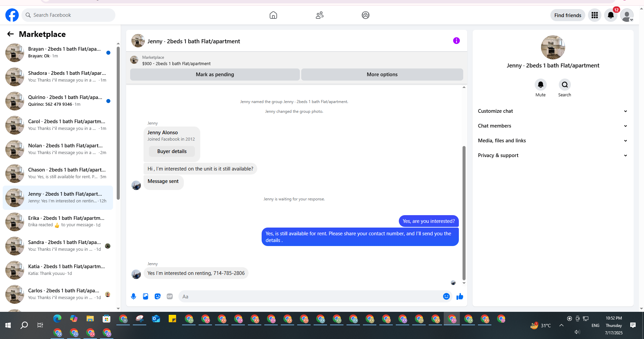The height and width of the screenshot is (339, 644).
Task: Open the Home feed icon
Action: 273,15
